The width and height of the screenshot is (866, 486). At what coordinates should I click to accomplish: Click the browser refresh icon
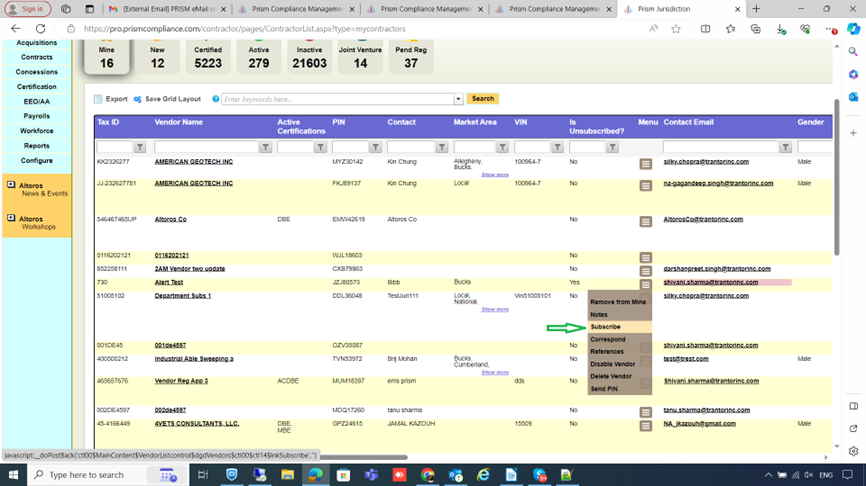pos(41,29)
